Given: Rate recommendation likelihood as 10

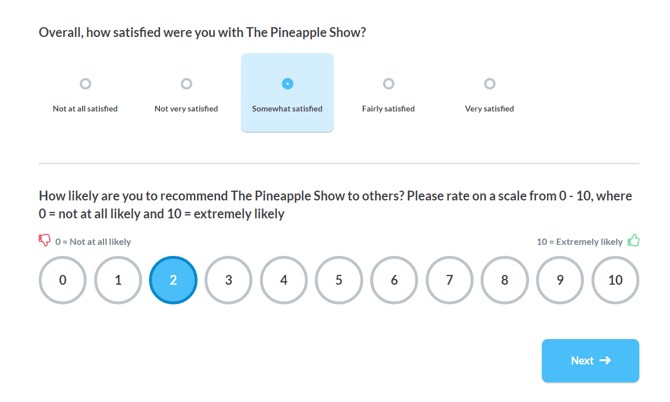Looking at the screenshot, I should click(615, 280).
